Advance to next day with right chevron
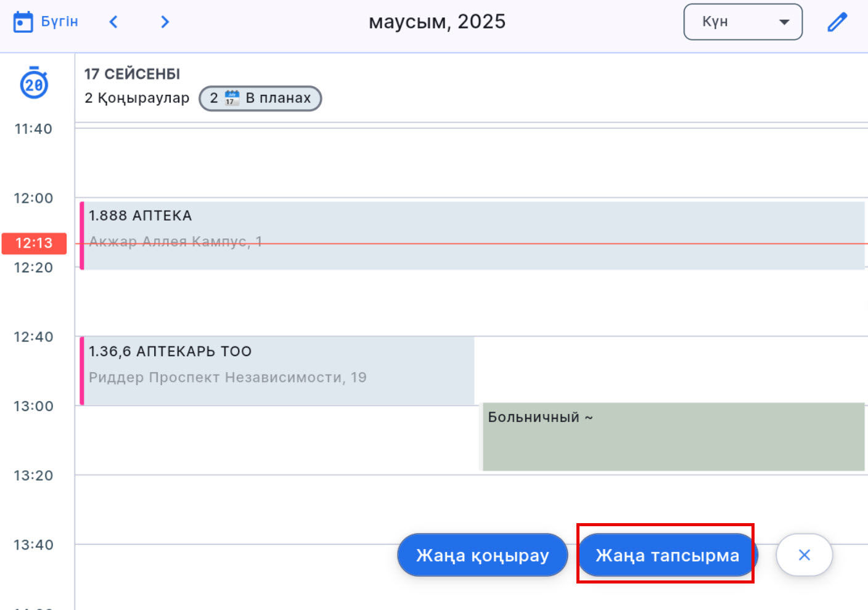This screenshot has height=610, width=868. coord(165,22)
